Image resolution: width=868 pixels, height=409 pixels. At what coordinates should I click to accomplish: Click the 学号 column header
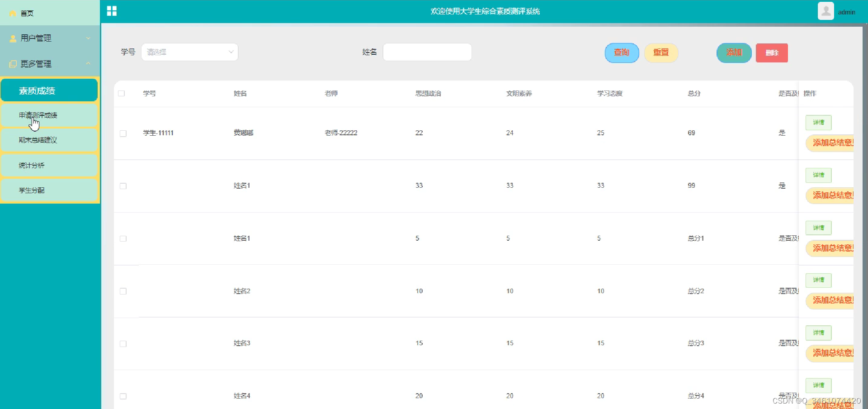point(150,94)
